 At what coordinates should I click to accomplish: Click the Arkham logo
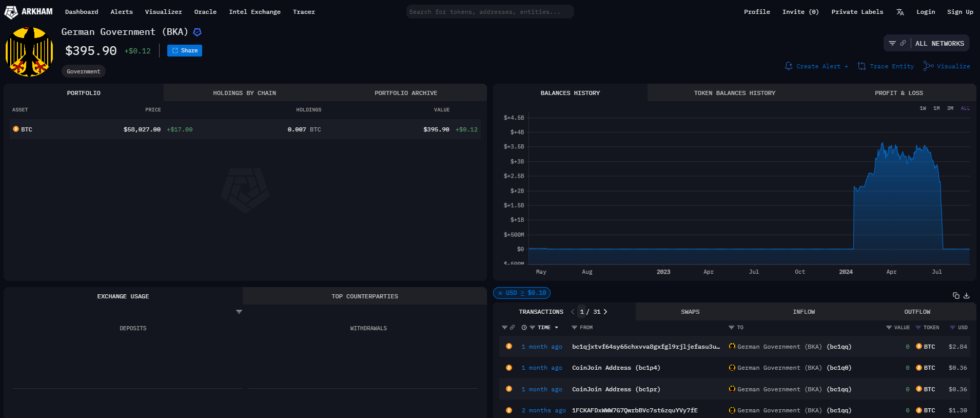pyautogui.click(x=29, y=12)
